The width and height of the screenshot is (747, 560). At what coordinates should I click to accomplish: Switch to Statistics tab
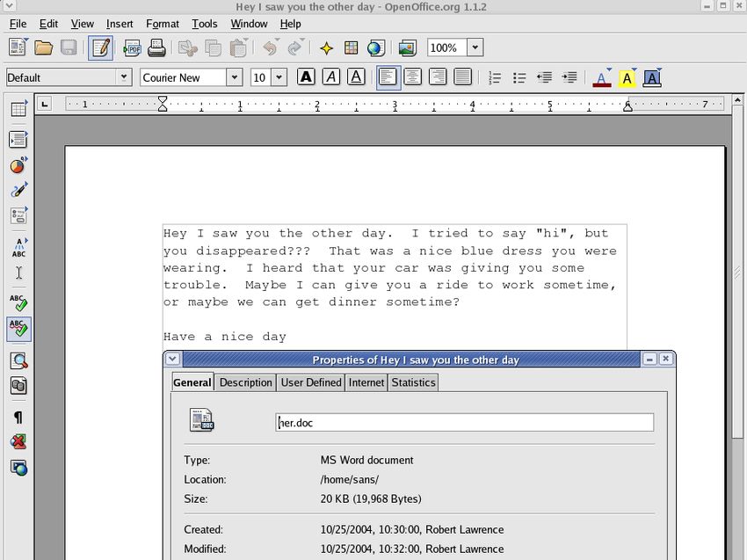(414, 382)
